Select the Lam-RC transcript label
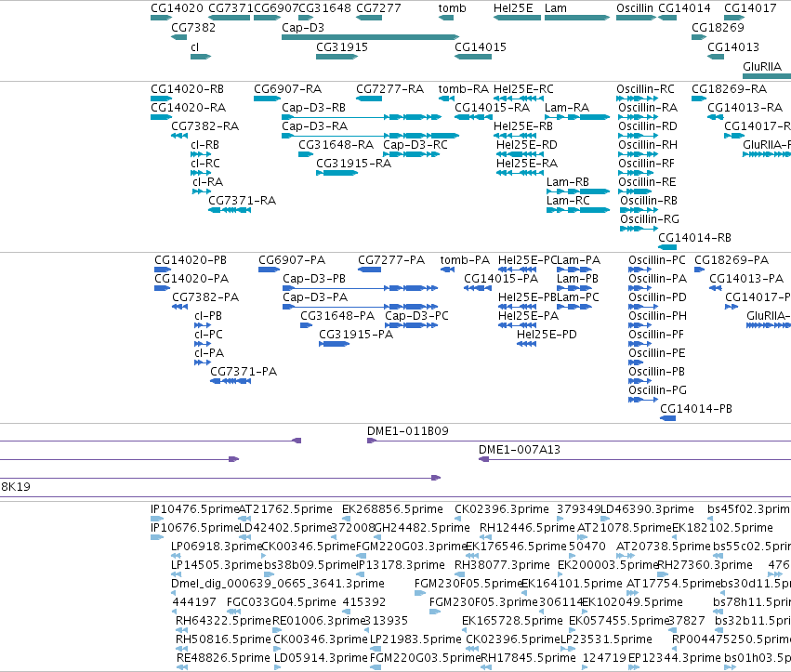The width and height of the screenshot is (791, 672). [x=568, y=201]
